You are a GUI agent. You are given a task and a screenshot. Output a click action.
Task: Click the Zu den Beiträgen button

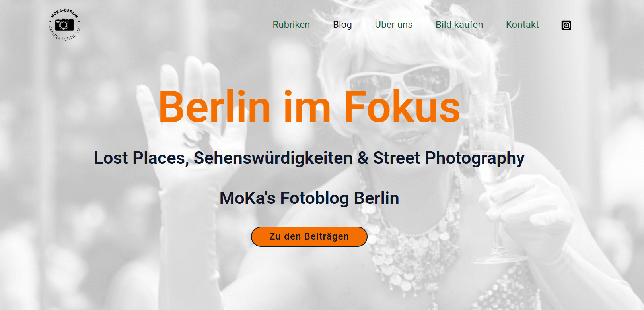pos(309,236)
